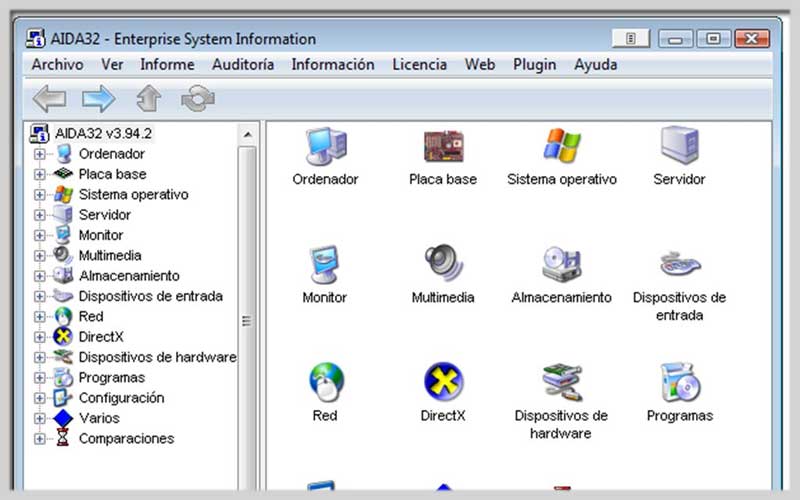Click the tree scrollbar up arrow
Image resolution: width=800 pixels, height=500 pixels.
pos(247,134)
